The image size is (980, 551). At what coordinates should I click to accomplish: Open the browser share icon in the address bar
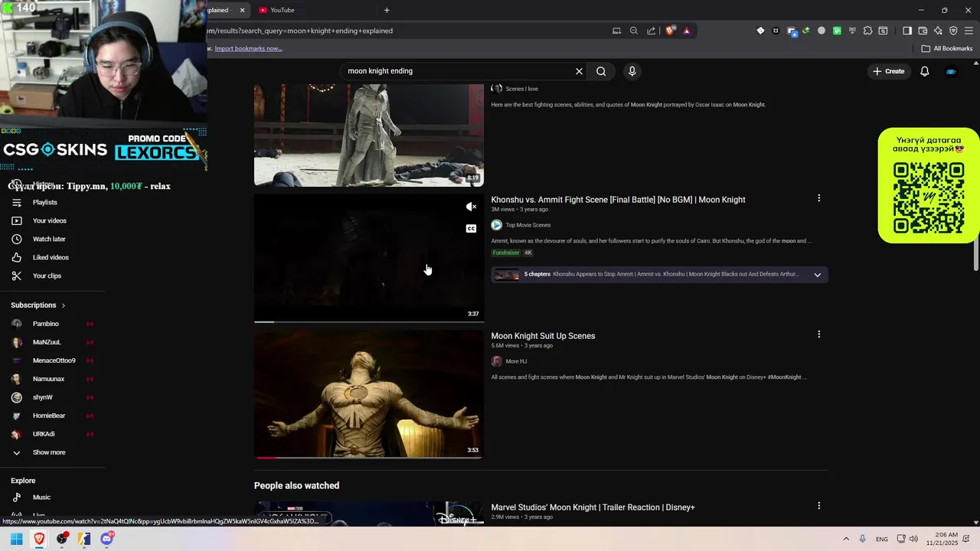pos(651,31)
